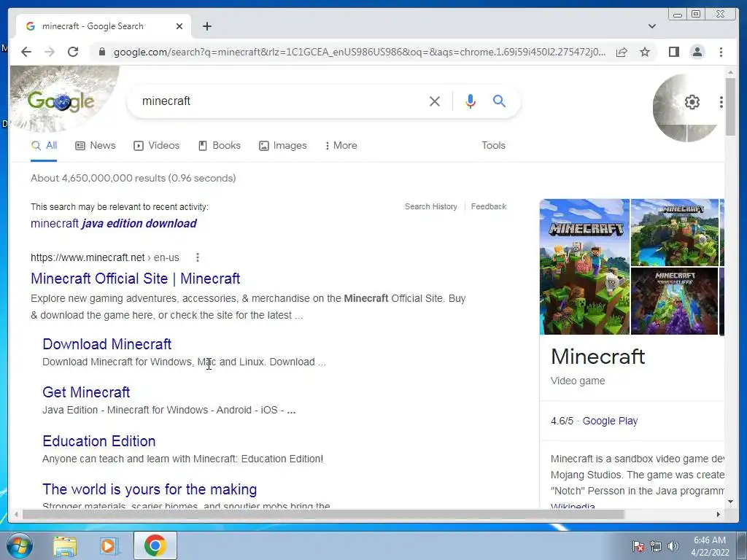The width and height of the screenshot is (747, 560).
Task: Close the minecraft - Google Search tab
Action: (x=179, y=26)
